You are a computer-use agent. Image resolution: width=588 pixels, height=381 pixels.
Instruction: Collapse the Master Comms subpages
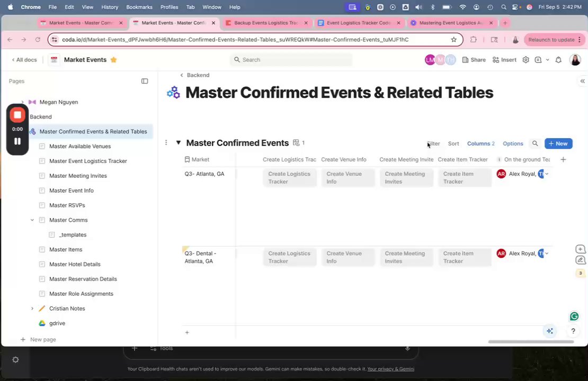[x=32, y=220]
